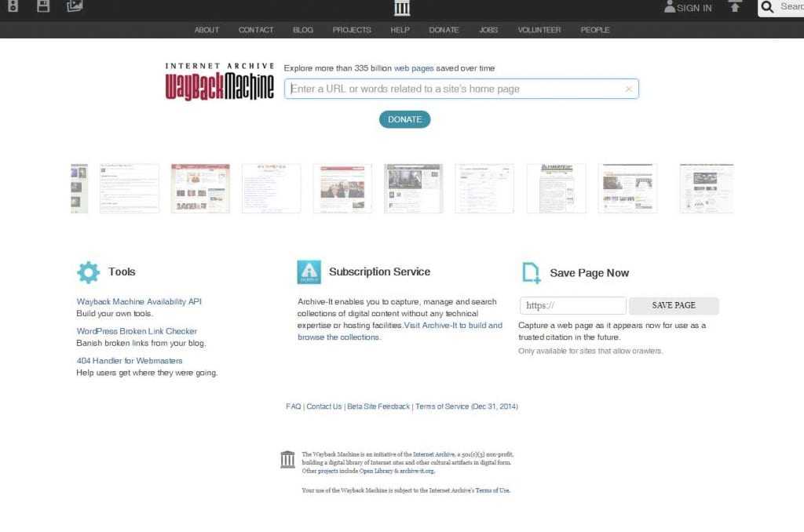Viewport: 804px width, 532px height.
Task: Click the SAVE PAGE button
Action: (674, 305)
